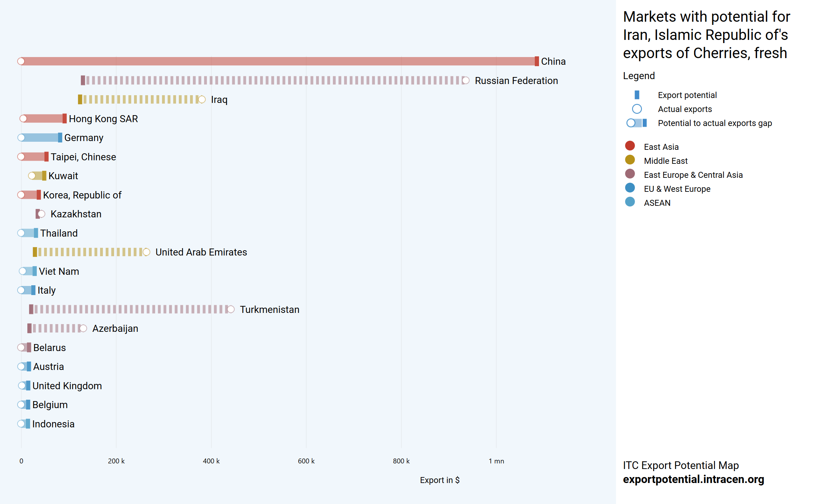Click Azerbaijan's actual exports circle marker

coord(83,328)
